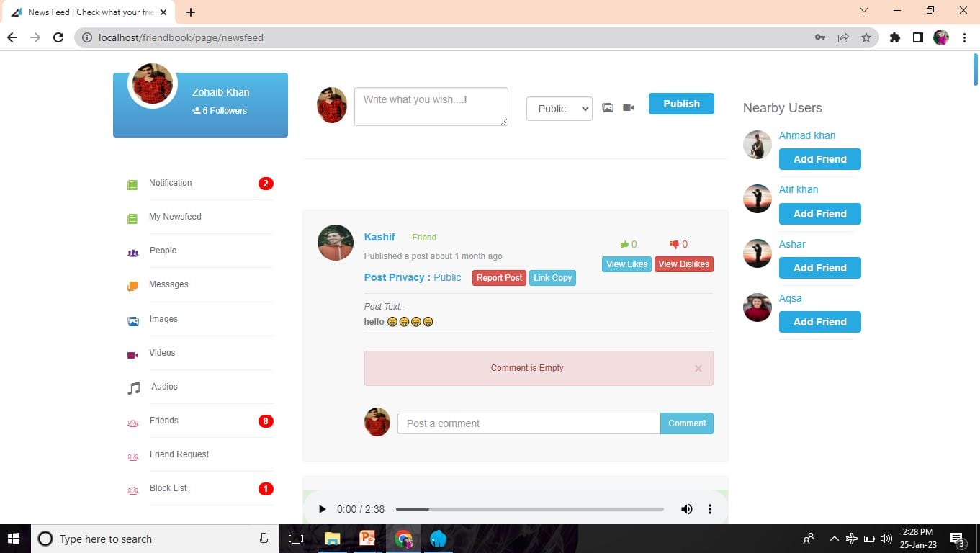Click the Videos camera icon in sidebar
The height and width of the screenshot is (553, 980).
[132, 354]
